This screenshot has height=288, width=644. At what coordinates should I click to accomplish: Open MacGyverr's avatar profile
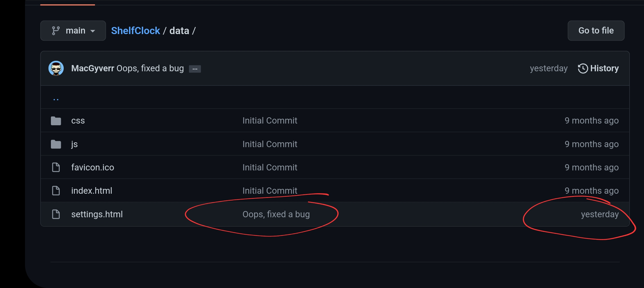tap(56, 68)
